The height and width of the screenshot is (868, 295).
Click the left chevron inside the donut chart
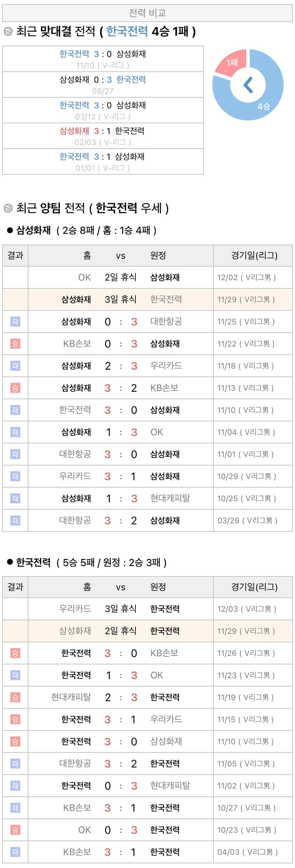[248, 85]
